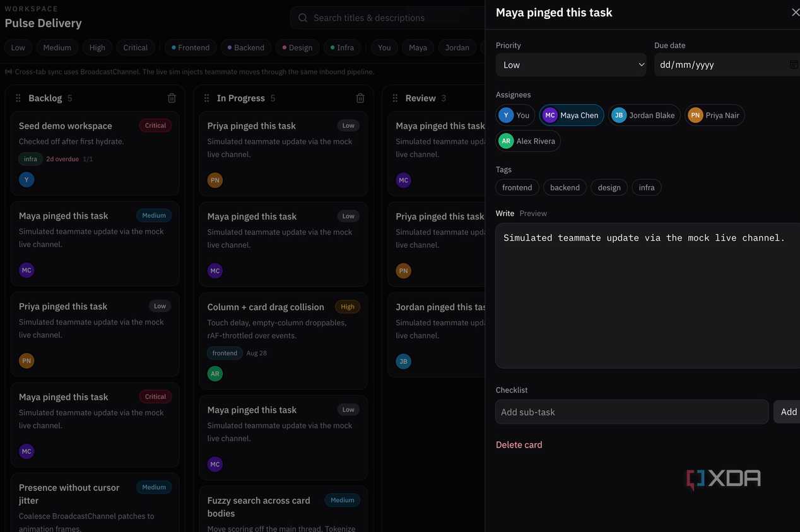This screenshot has width=800, height=532.
Task: Close the card detail panel
Action: [x=795, y=13]
